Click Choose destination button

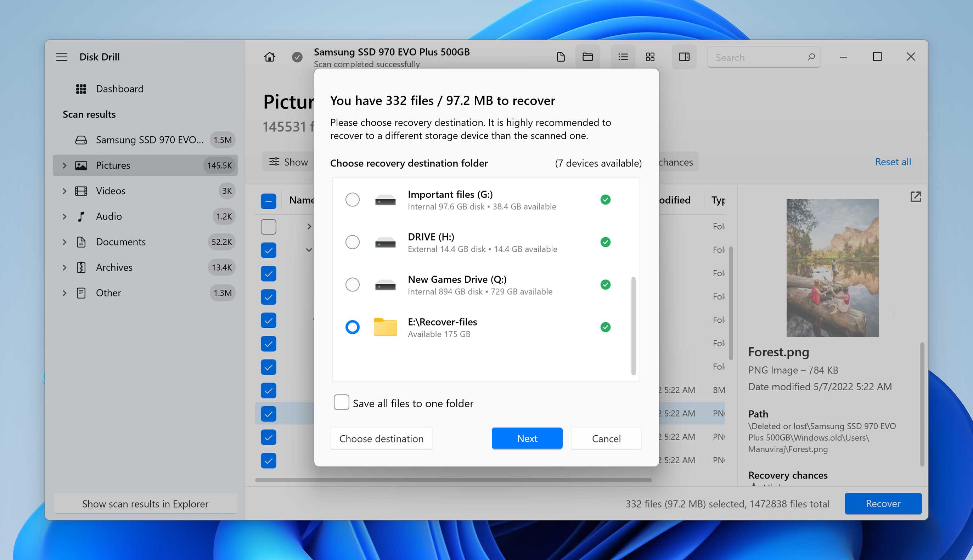381,438
